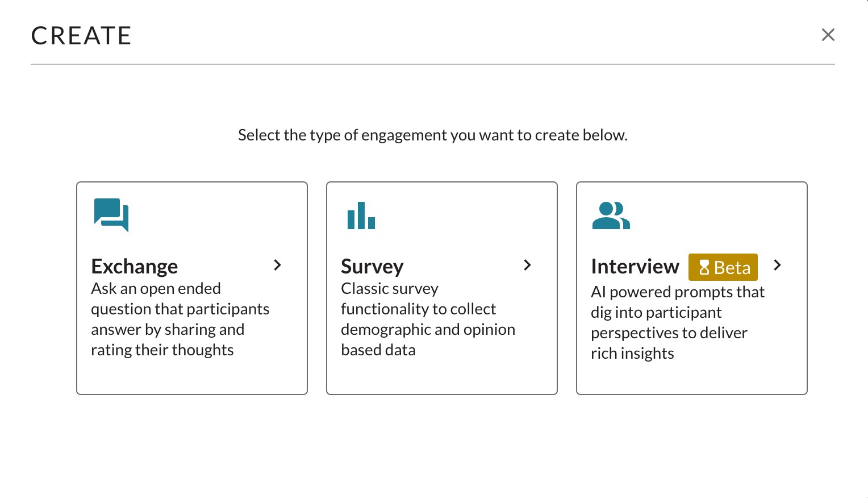Click the AI powered prompts description text
Screen dimensions: 868x498
678,322
